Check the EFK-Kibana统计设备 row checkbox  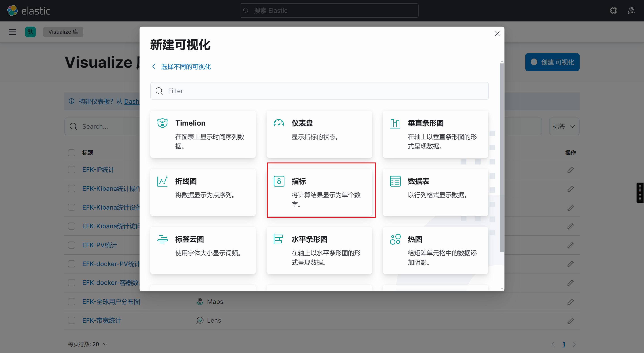point(72,207)
